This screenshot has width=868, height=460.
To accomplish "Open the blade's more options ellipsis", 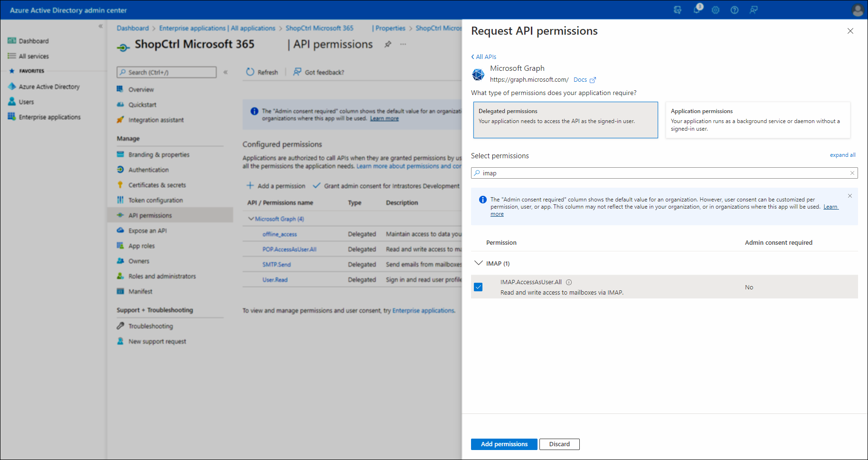I will point(403,44).
